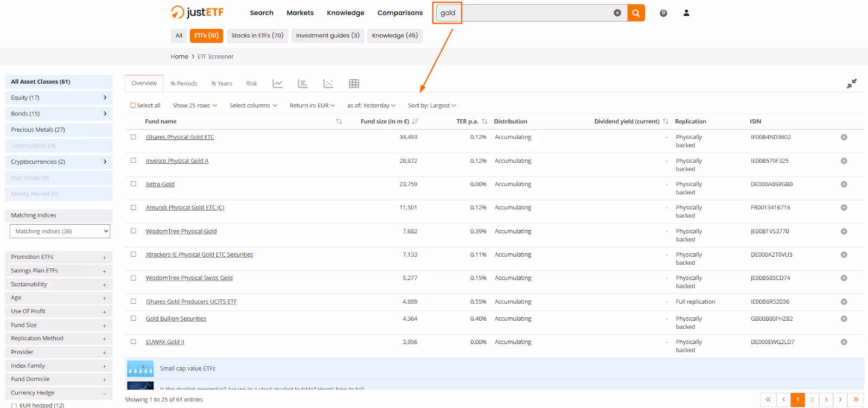The image size is (868, 408).
Task: Expand the Bonds (15) asset class
Action: [59, 114]
